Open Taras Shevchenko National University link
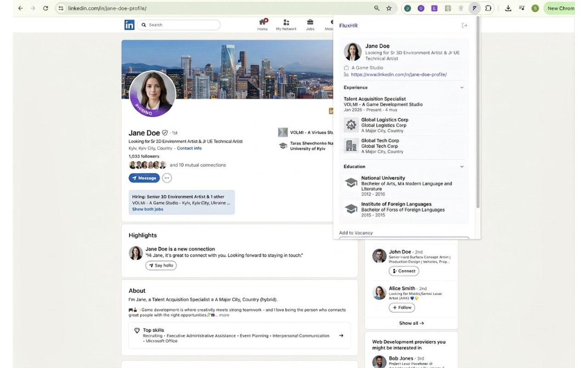The width and height of the screenshot is (588, 368). coord(306,146)
